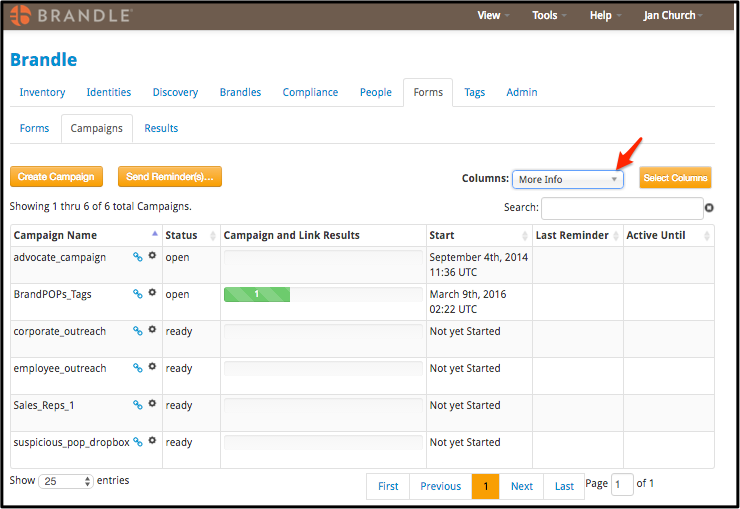740x509 pixels.
Task: Switch to the Discovery tab
Action: tap(175, 92)
